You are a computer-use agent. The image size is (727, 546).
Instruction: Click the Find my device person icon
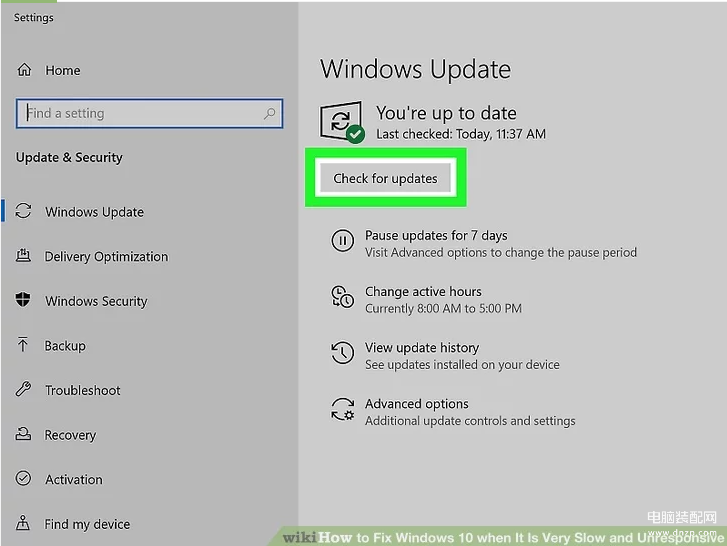point(23,523)
